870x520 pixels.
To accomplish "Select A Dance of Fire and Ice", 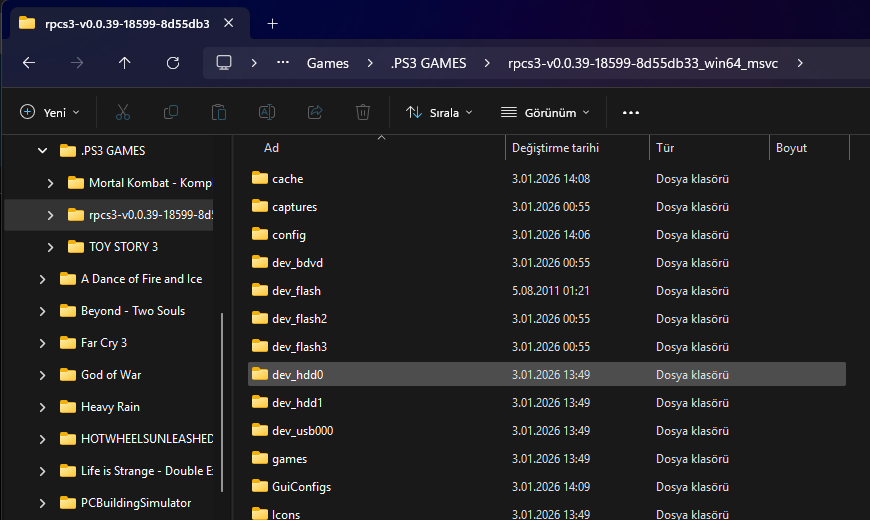I will pos(141,279).
